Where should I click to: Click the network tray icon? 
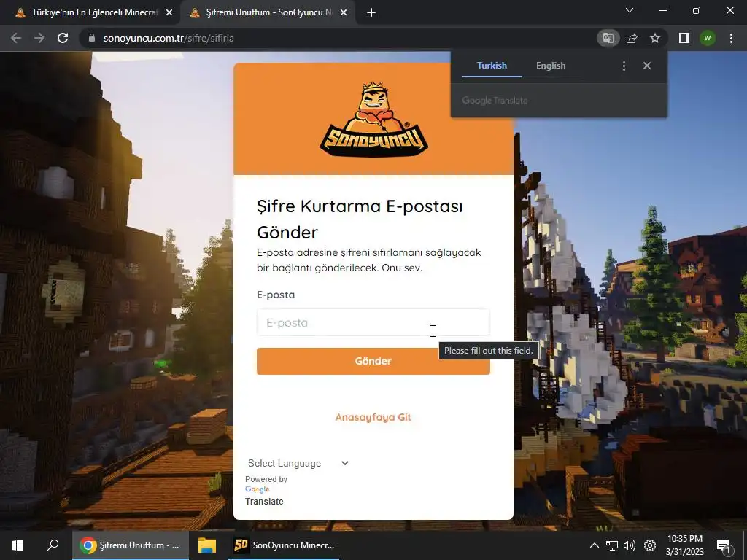coord(612,545)
